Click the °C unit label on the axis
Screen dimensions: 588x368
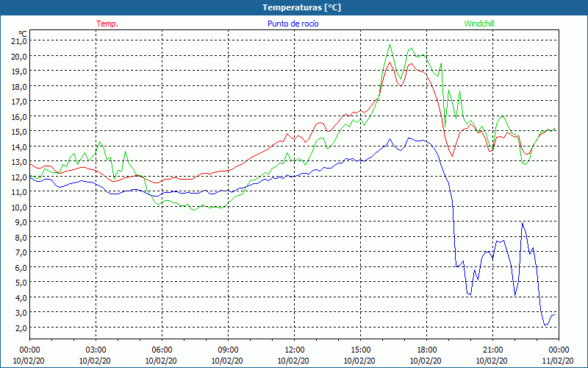coord(23,33)
